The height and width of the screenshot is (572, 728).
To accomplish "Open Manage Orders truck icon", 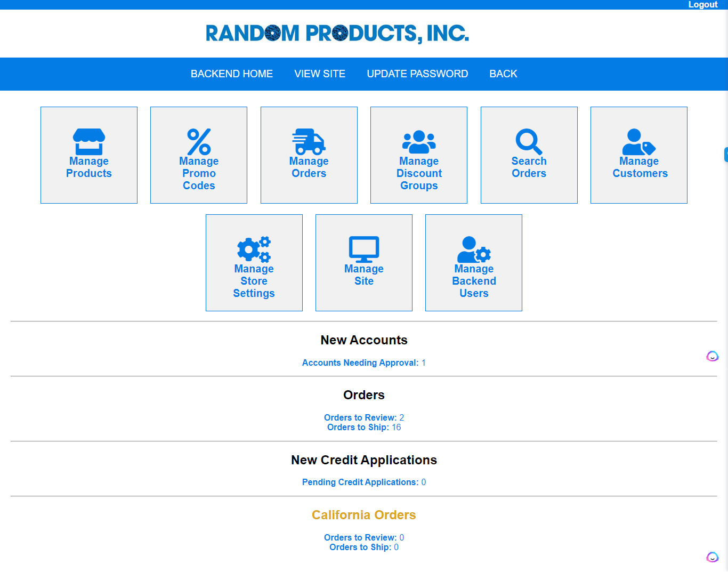I will [309, 142].
